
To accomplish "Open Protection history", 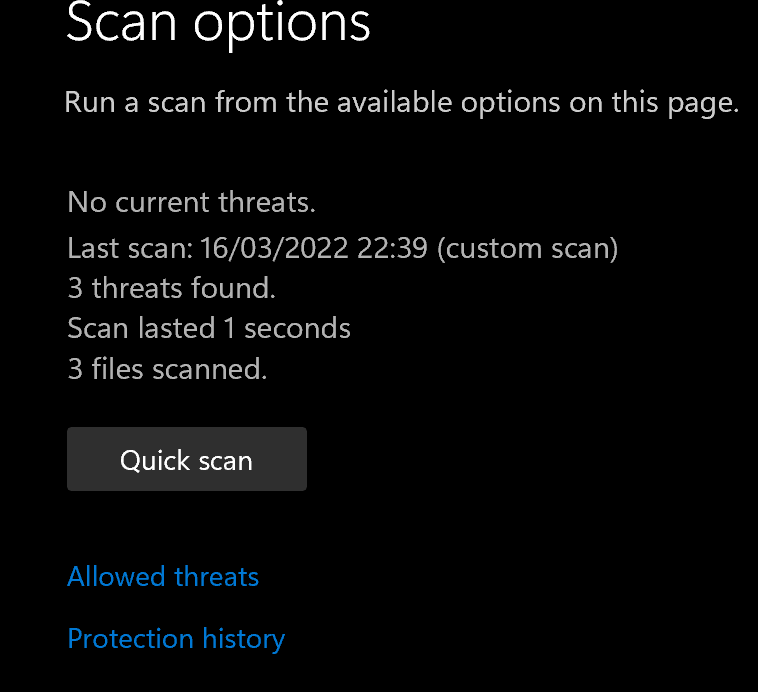I will click(176, 639).
